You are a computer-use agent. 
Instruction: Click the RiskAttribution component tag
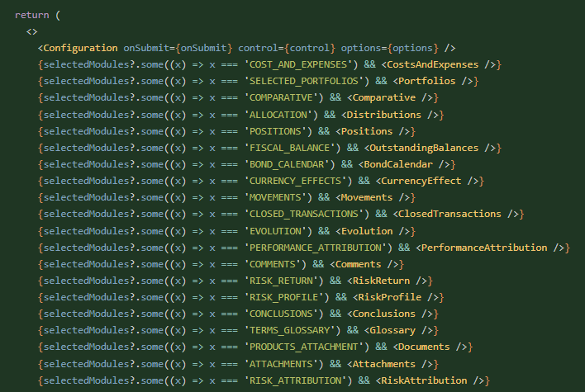click(424, 380)
